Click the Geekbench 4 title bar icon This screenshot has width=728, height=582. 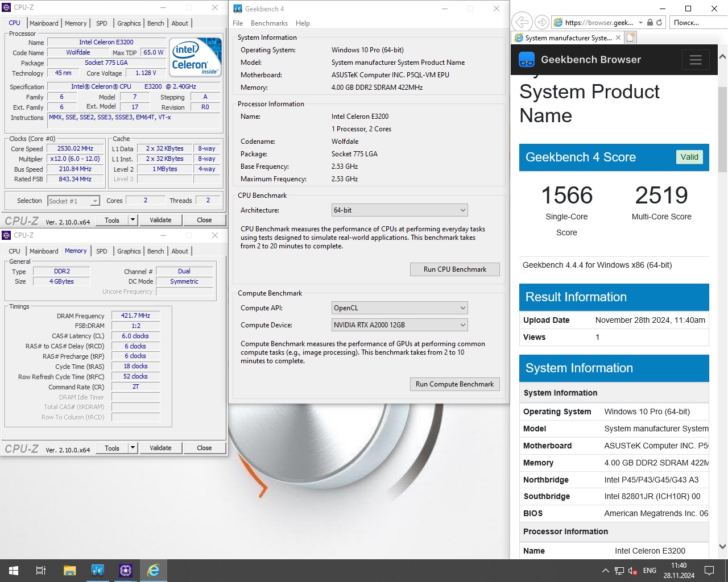pos(237,9)
